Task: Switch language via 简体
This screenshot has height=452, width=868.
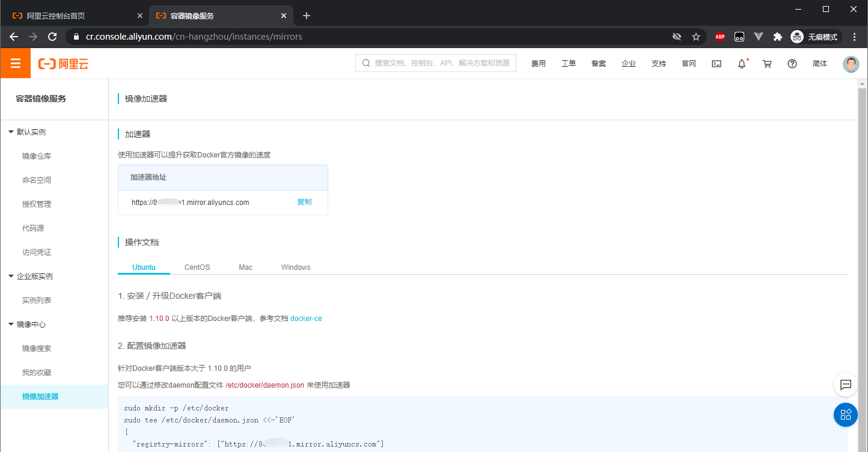Action: tap(820, 64)
